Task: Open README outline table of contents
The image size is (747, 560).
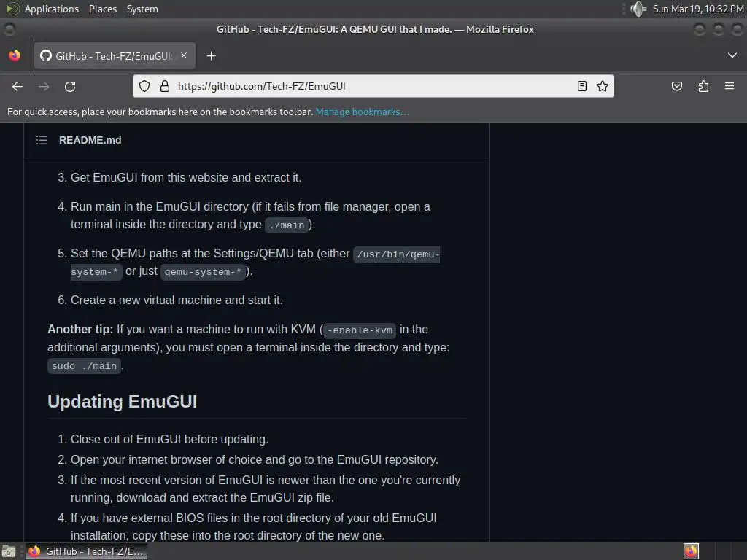Action: coord(42,140)
